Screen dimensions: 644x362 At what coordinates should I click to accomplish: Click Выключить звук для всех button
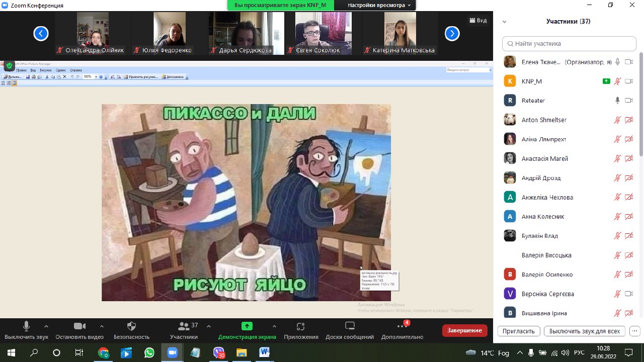coord(585,331)
